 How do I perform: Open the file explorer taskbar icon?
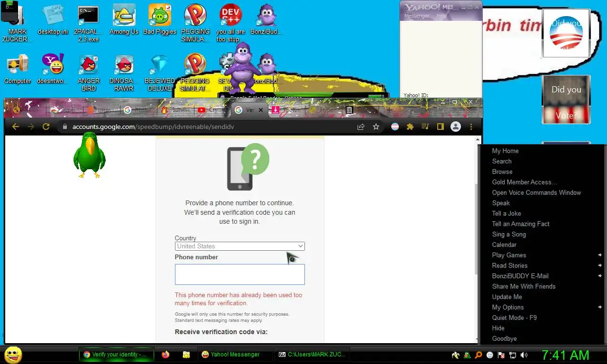(186, 354)
